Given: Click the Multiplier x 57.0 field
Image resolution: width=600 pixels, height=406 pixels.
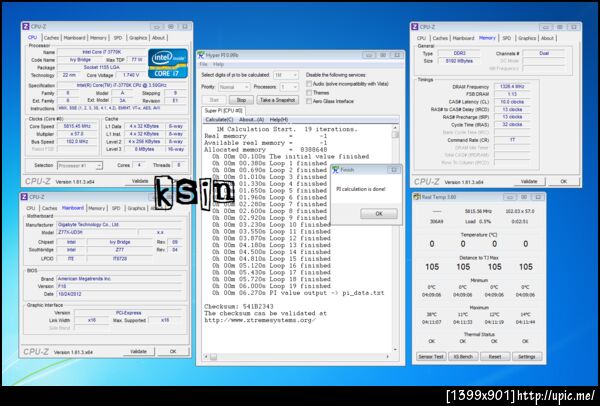Looking at the screenshot, I should click(x=78, y=134).
